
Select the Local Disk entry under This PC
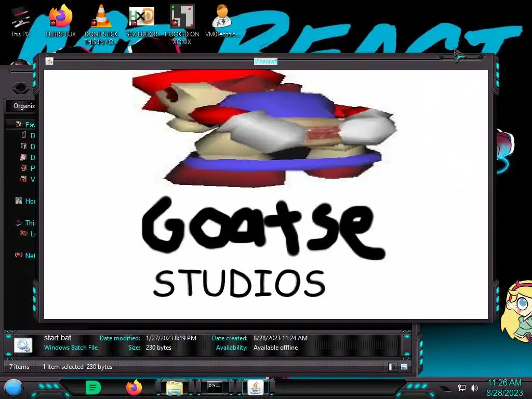29,234
